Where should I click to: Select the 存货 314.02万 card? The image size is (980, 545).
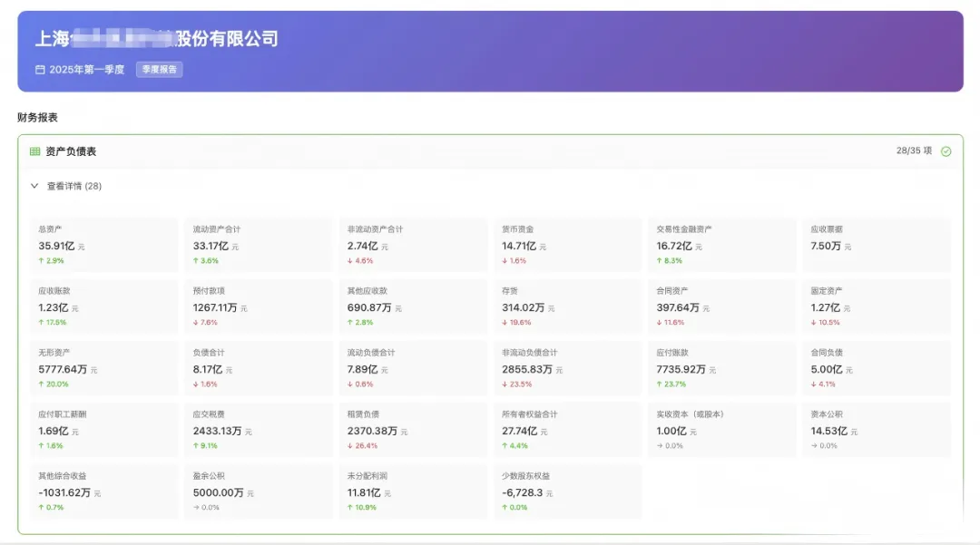(x=567, y=307)
